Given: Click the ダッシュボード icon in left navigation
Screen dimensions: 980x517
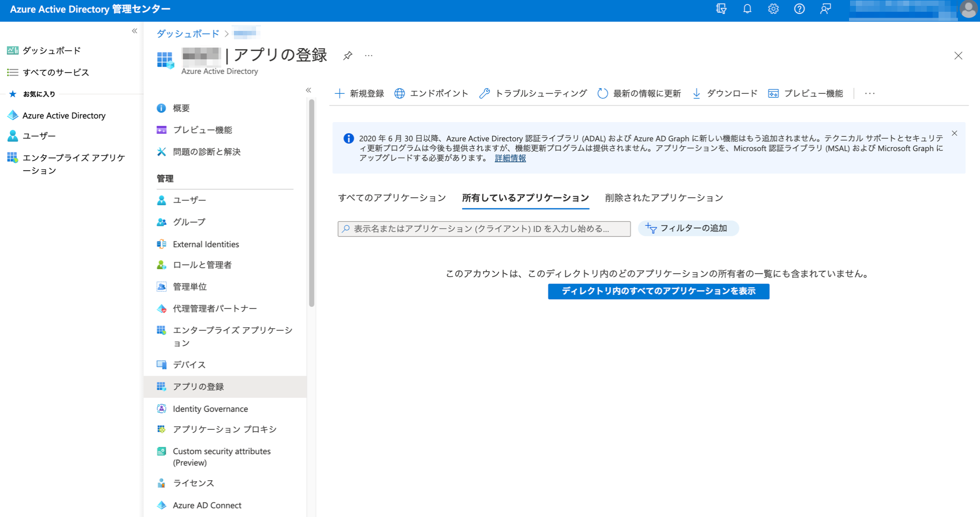Looking at the screenshot, I should (x=13, y=51).
